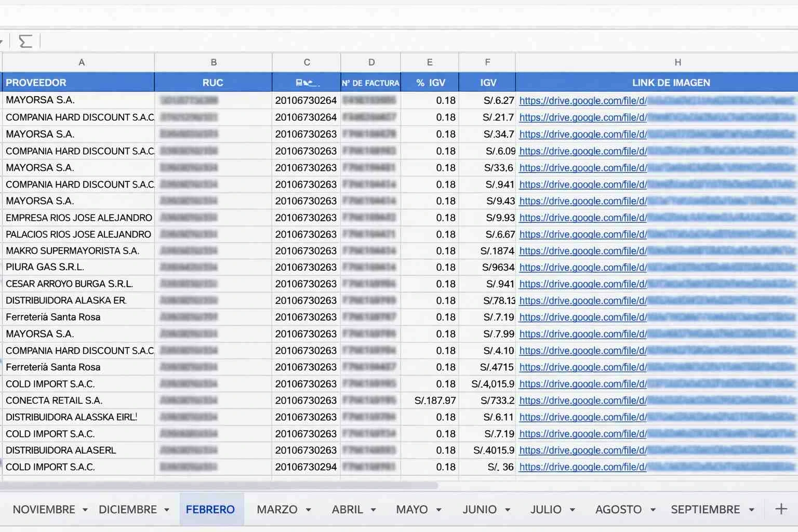Image resolution: width=798 pixels, height=532 pixels.
Task: Open the MARZO tab options dropdown
Action: click(309, 510)
